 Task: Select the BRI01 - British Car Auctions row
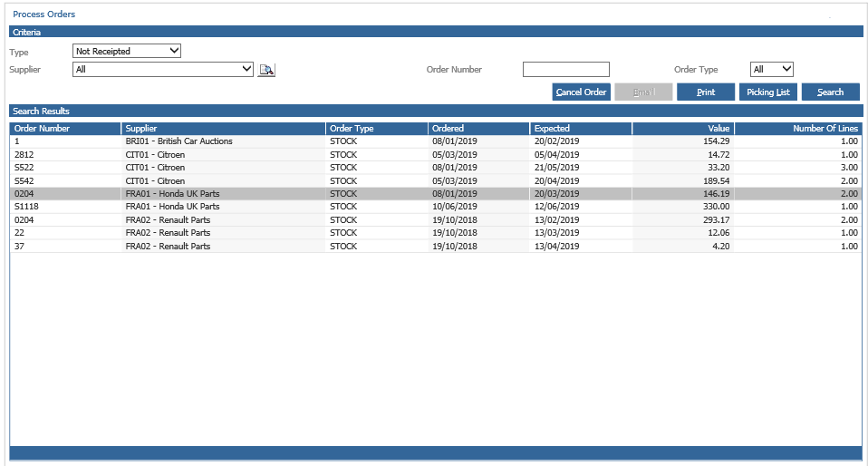pos(436,141)
